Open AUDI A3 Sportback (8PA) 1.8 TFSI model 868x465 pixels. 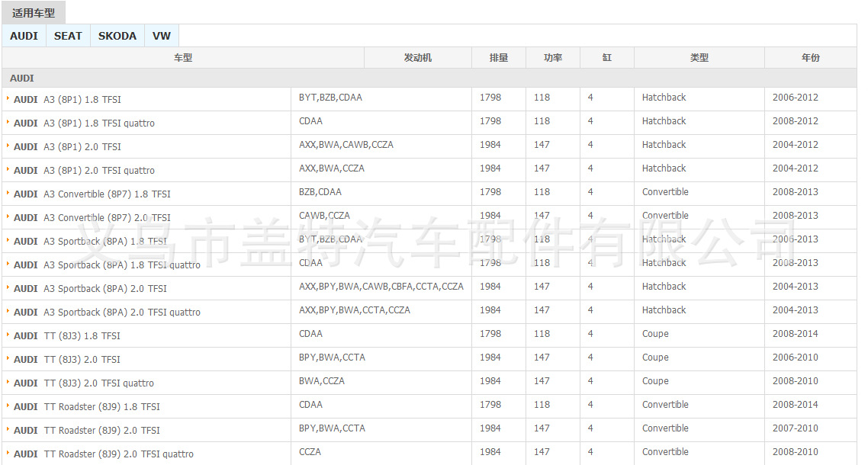point(90,242)
